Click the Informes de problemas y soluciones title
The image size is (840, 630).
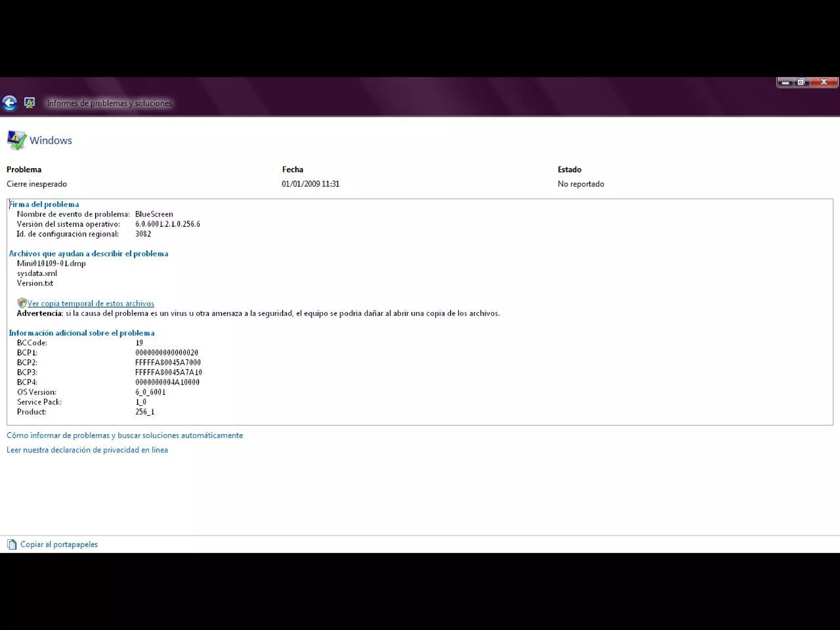[x=109, y=103]
